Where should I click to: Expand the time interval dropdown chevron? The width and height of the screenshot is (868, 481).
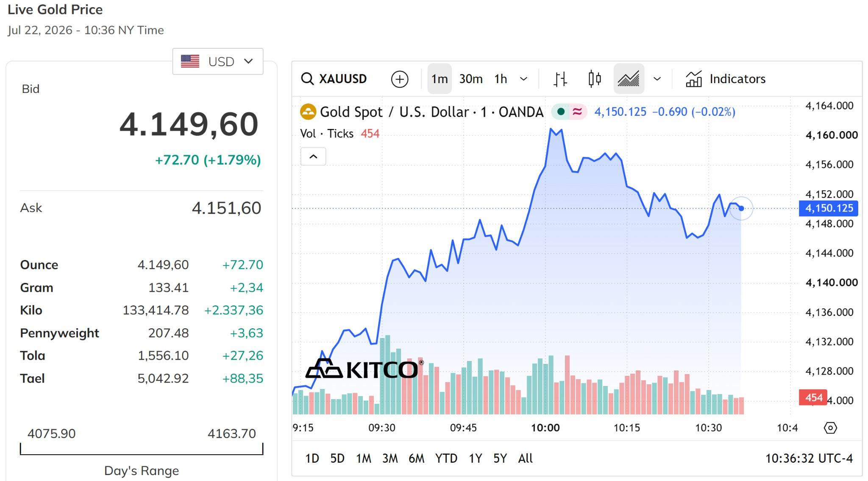[x=524, y=79]
